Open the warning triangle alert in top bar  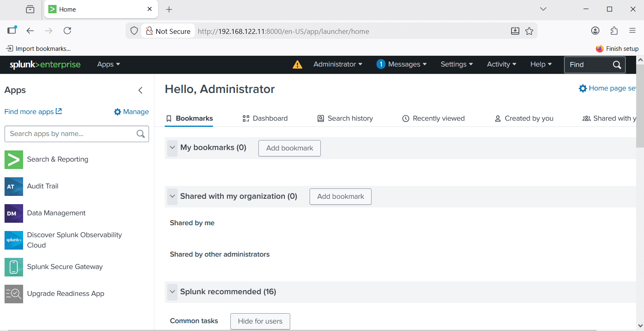297,64
